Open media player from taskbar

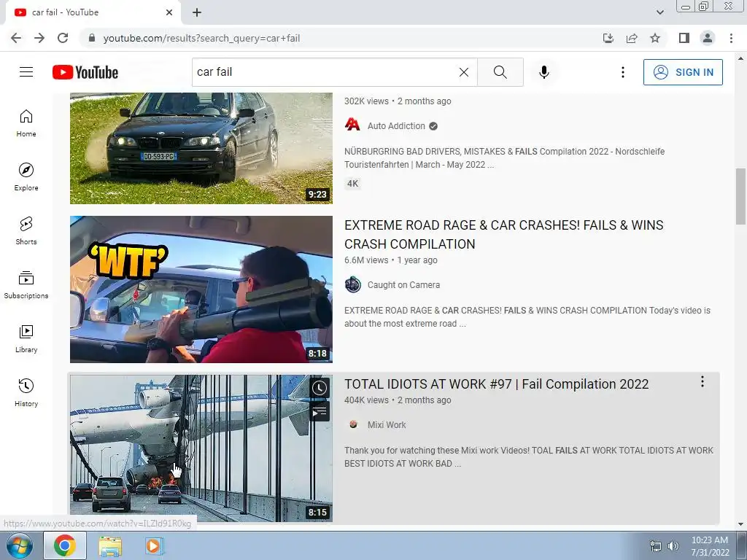click(153, 545)
